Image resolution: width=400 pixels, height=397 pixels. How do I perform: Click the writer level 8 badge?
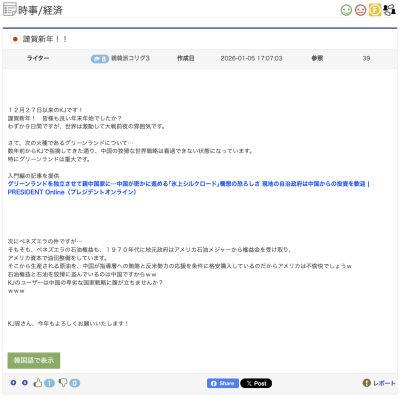[100, 59]
